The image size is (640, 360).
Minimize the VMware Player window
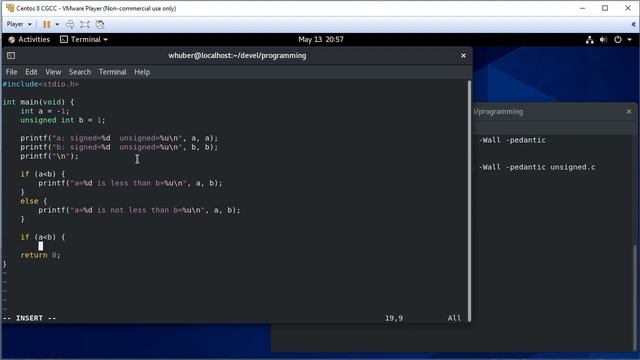click(582, 8)
